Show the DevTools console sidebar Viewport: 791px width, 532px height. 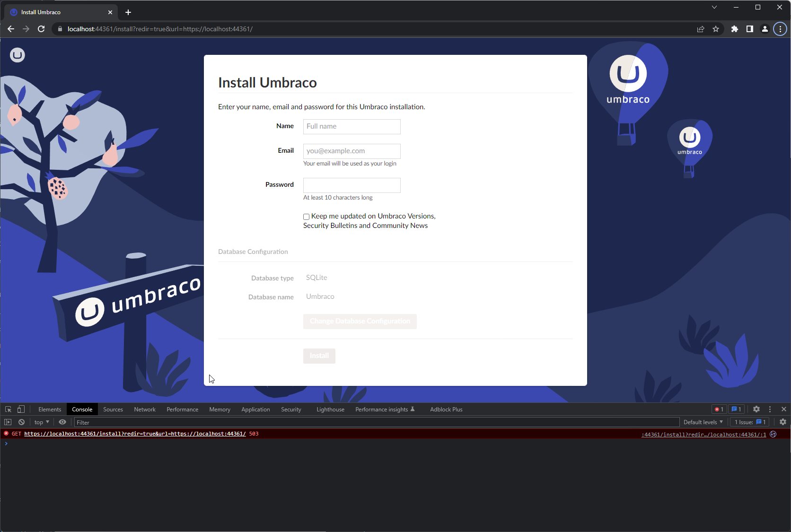coord(8,422)
